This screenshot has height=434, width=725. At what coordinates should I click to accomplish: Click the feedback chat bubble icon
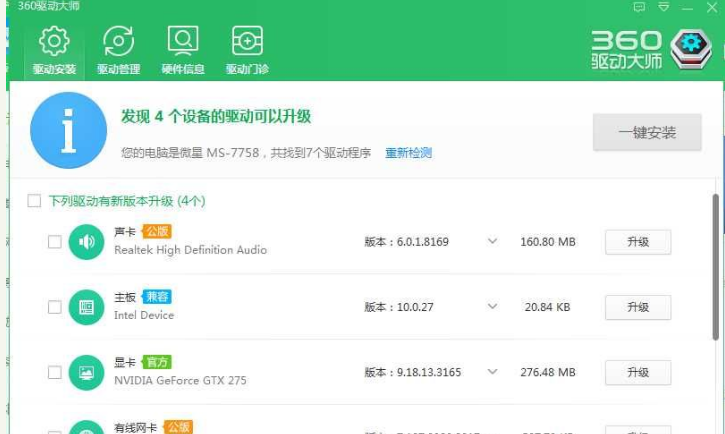click(639, 7)
